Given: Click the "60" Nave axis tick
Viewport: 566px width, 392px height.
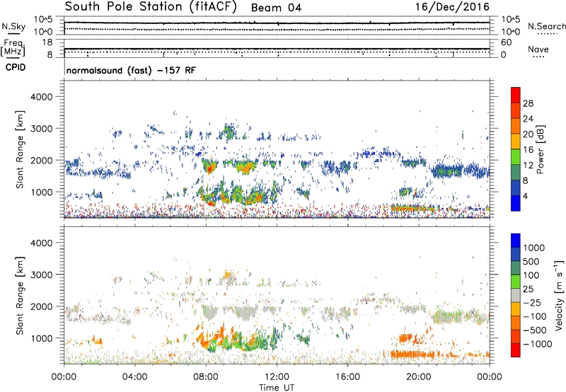Looking at the screenshot, I should click(x=506, y=42).
